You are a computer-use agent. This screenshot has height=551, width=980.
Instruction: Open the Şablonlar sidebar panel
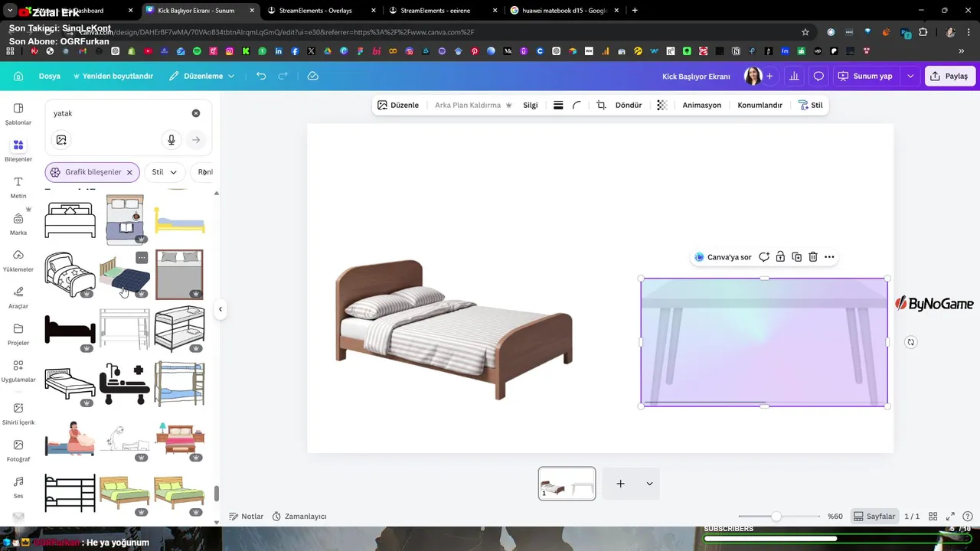18,113
